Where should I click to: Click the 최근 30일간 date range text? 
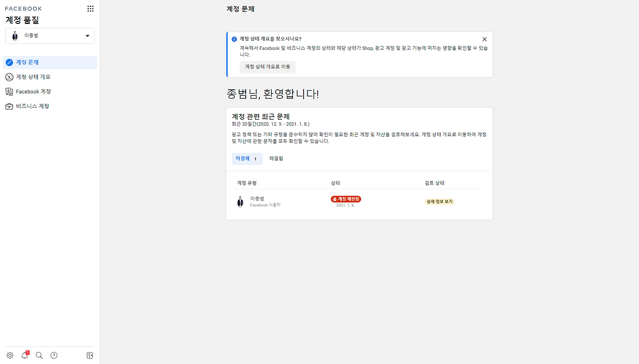[271, 124]
